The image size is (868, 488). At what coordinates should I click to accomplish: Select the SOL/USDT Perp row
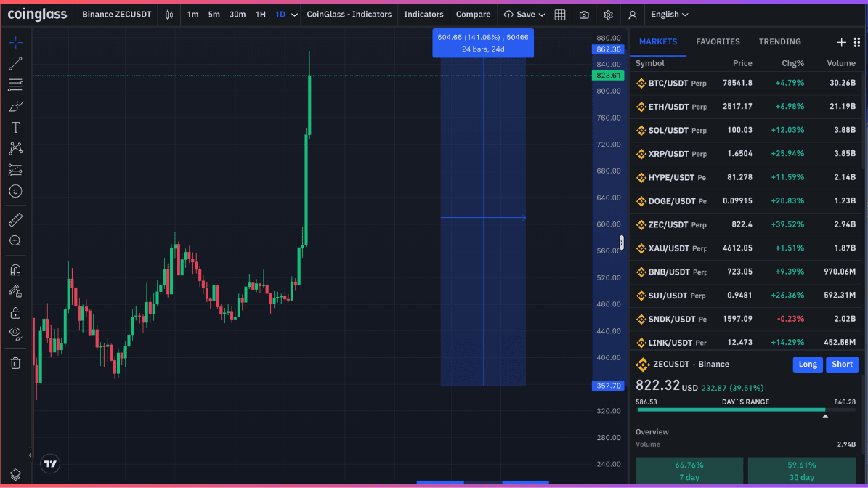pos(746,131)
